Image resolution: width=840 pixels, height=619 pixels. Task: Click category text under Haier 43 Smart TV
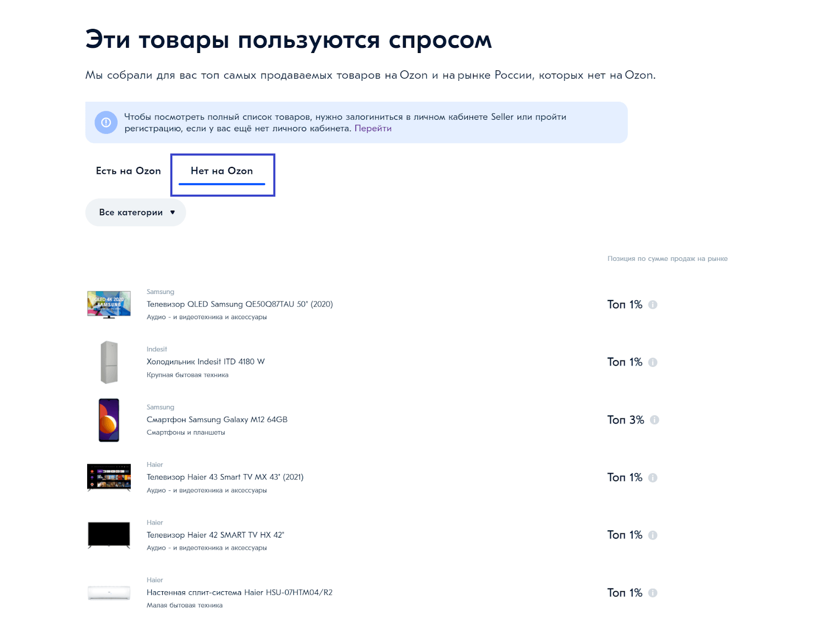206,490
